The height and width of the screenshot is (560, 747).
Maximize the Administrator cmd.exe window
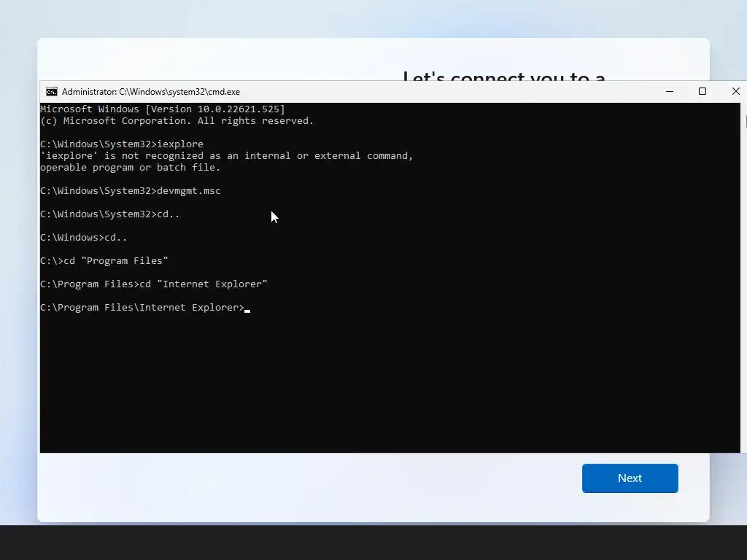(x=703, y=91)
